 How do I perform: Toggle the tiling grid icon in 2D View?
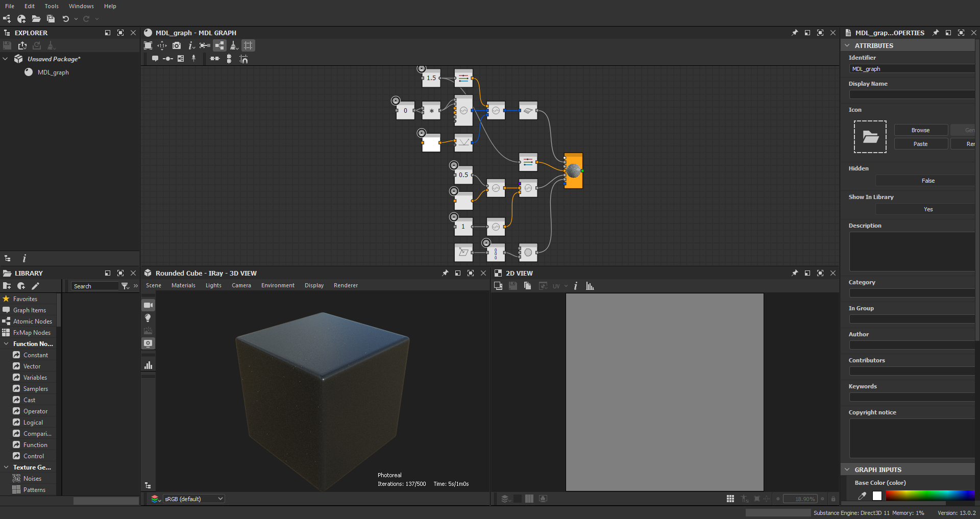(730, 499)
